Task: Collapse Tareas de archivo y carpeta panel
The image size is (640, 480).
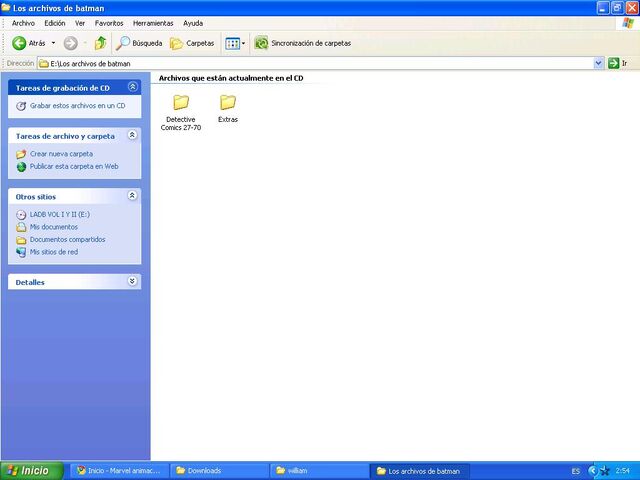Action: (133, 135)
